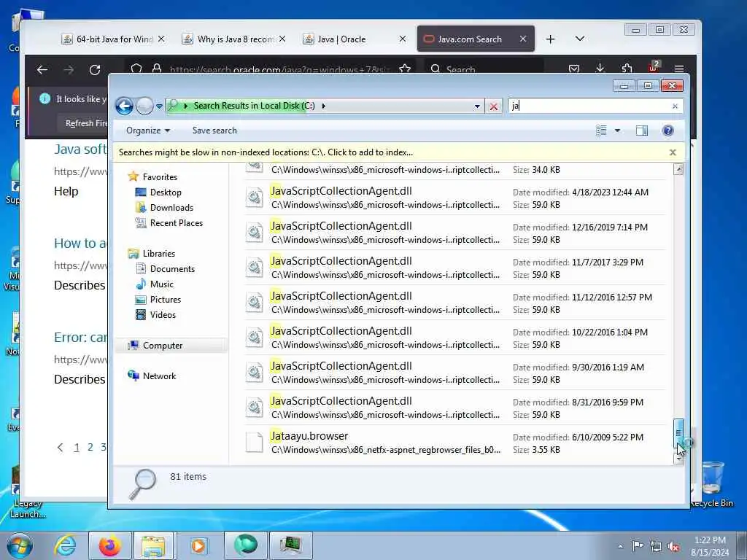The width and height of the screenshot is (747, 560).
Task: Click the Jataayu.browser blank file icon
Action: 254,443
